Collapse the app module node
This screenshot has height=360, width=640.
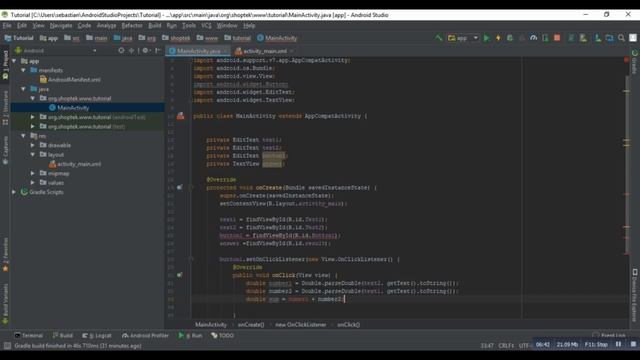pyautogui.click(x=14, y=61)
